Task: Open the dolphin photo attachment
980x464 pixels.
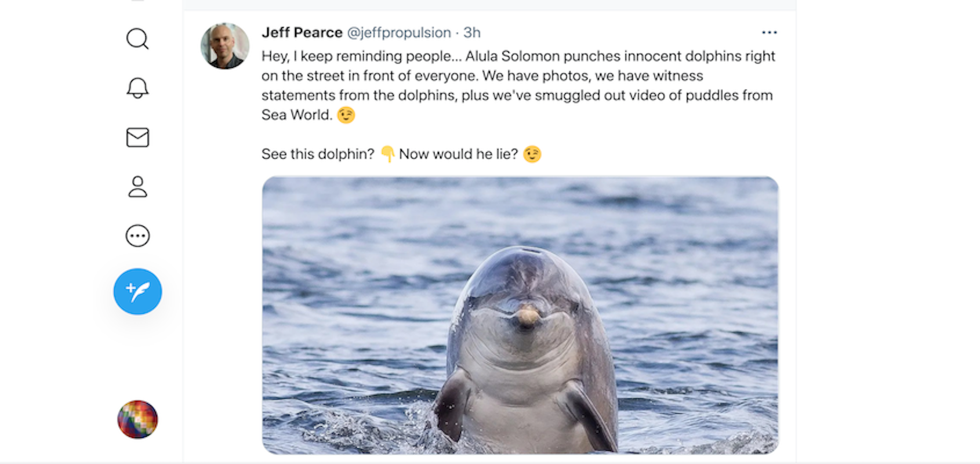Action: click(520, 315)
